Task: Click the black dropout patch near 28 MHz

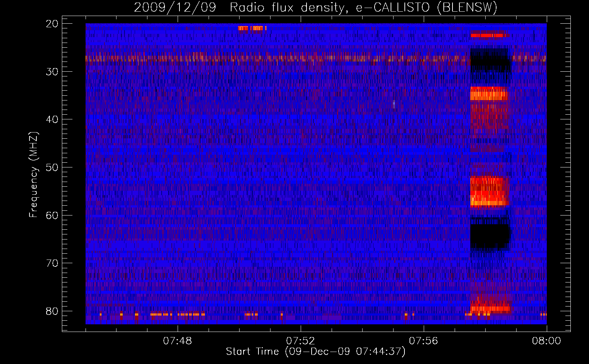Action: pyautogui.click(x=490, y=61)
